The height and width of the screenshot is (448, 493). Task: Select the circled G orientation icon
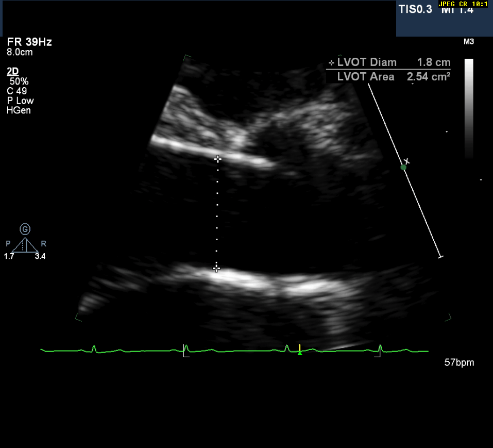(x=25, y=229)
